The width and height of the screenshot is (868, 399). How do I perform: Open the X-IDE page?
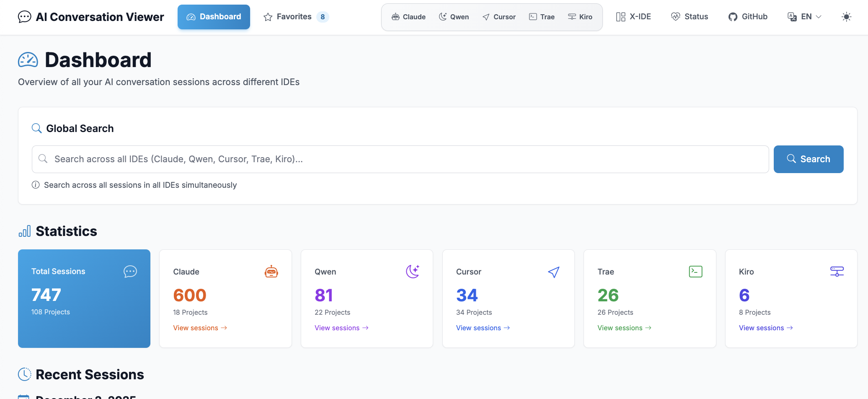633,17
